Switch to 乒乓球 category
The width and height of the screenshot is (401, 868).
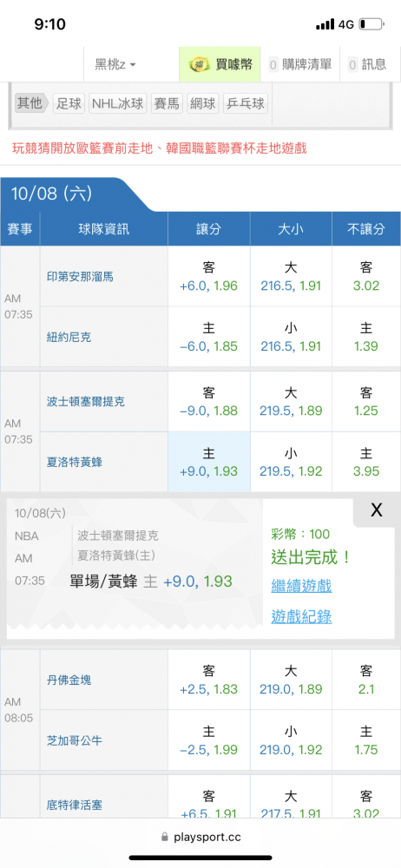point(246,103)
